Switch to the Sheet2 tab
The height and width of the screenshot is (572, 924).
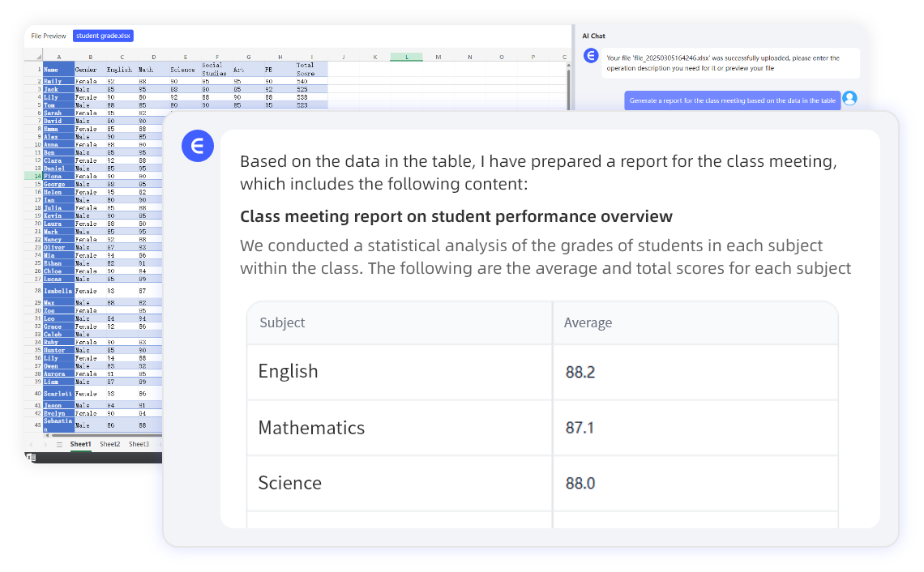(110, 444)
